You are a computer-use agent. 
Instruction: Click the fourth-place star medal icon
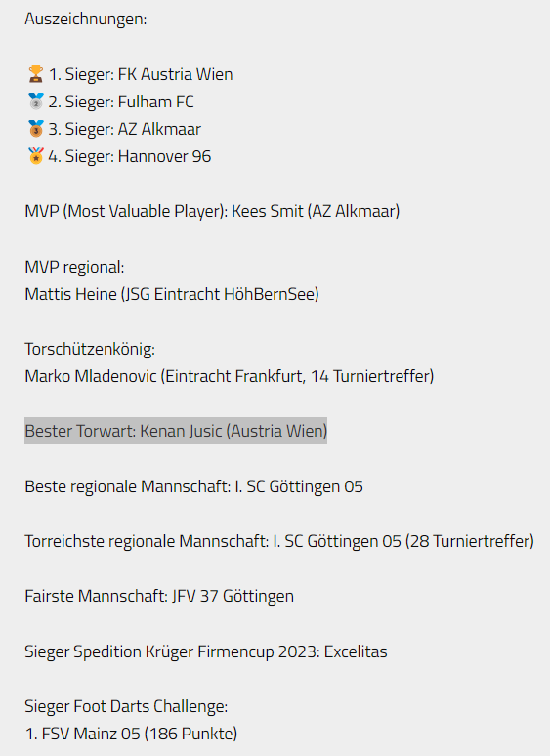[x=36, y=156]
